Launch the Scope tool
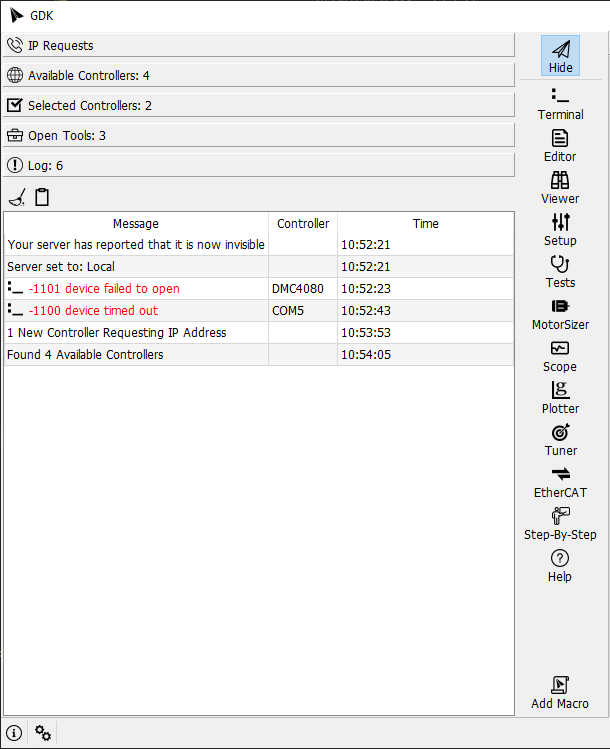Screen dimensions: 610x749 [560, 356]
